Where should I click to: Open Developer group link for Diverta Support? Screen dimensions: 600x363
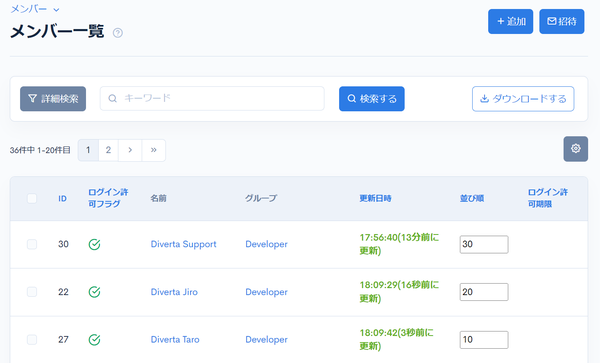[266, 244]
